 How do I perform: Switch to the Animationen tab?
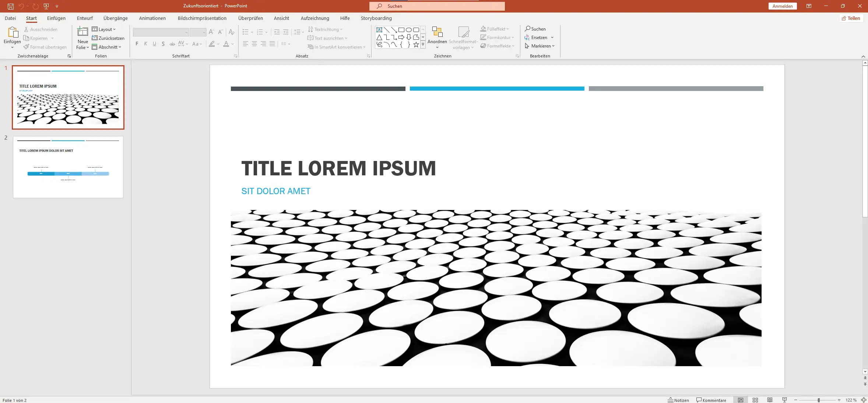coord(152,18)
